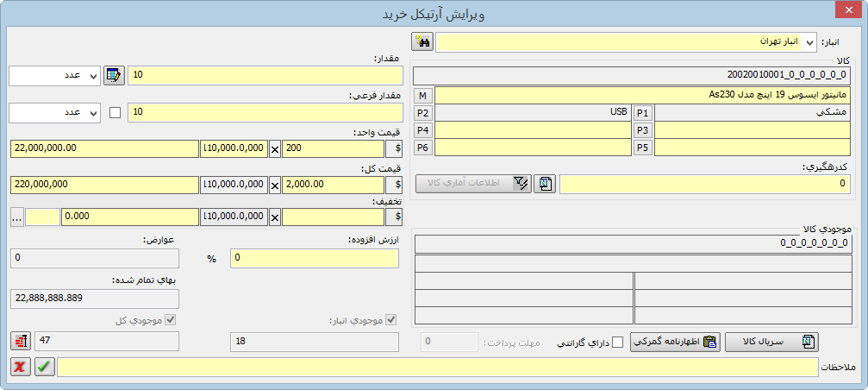The width and height of the screenshot is (868, 390).
Task: Click the اظهارنامه گمرکی button
Action: [675, 342]
